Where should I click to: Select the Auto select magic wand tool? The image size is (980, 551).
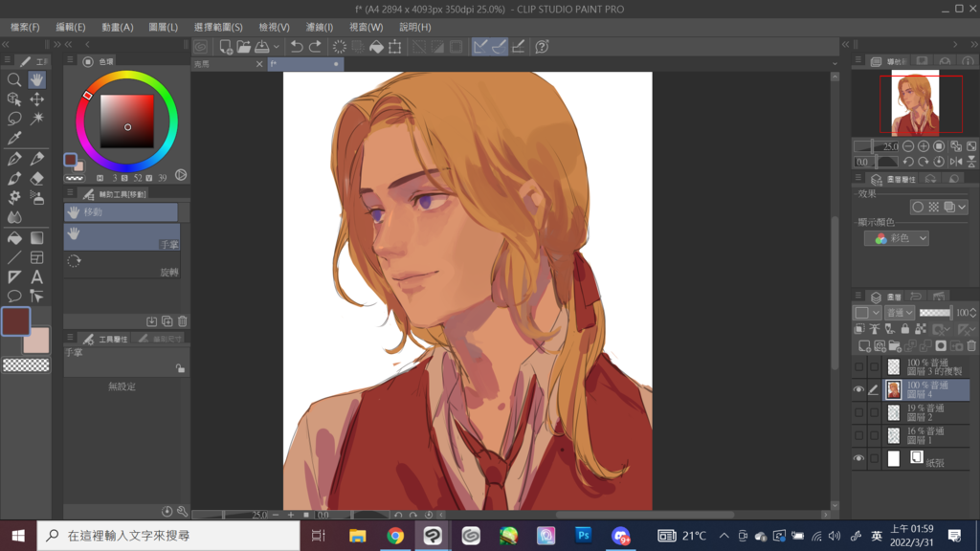[x=37, y=119]
